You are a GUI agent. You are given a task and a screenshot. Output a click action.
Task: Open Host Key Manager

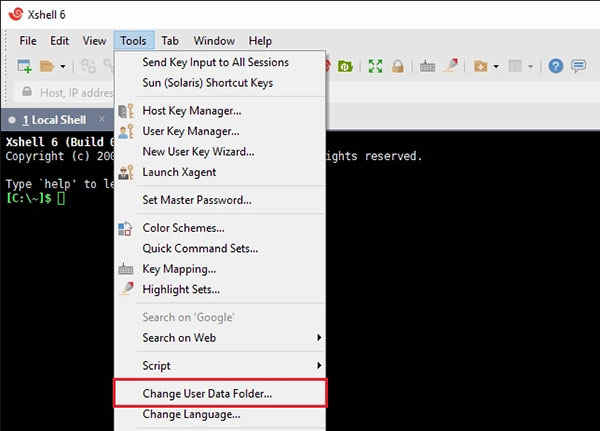pyautogui.click(x=220, y=111)
